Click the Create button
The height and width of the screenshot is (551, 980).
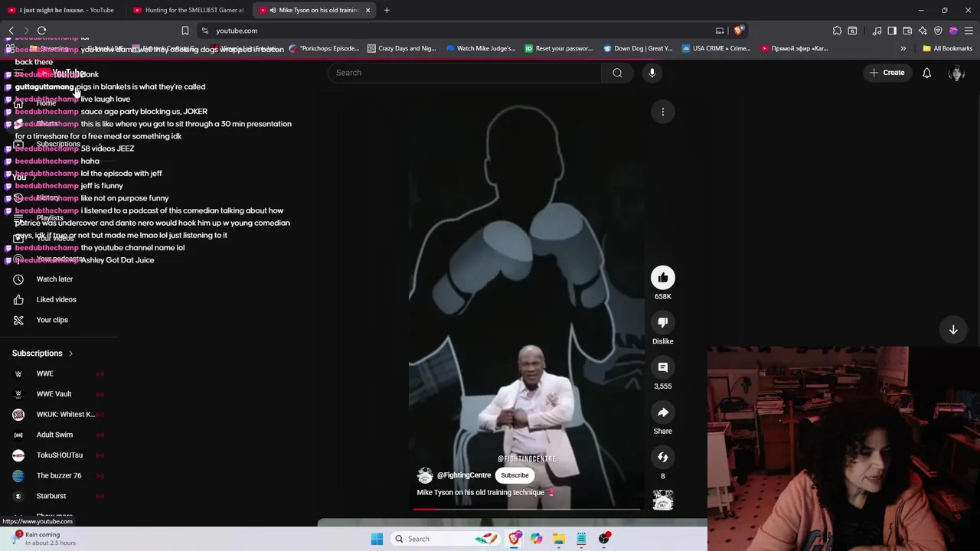[887, 73]
